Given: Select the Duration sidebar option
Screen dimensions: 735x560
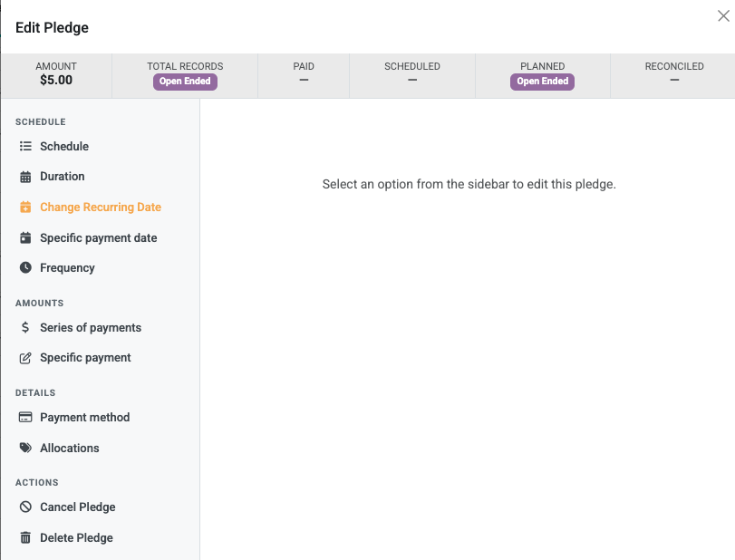Looking at the screenshot, I should (63, 176).
